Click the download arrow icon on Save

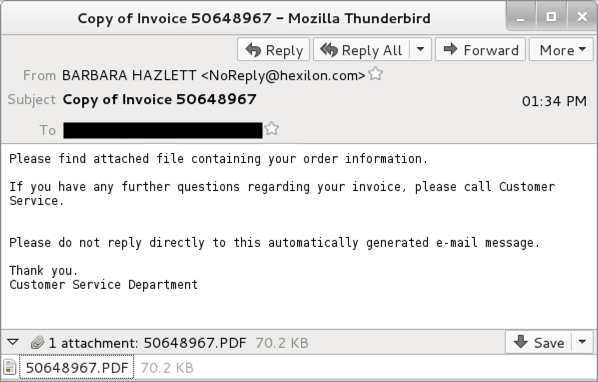point(521,341)
